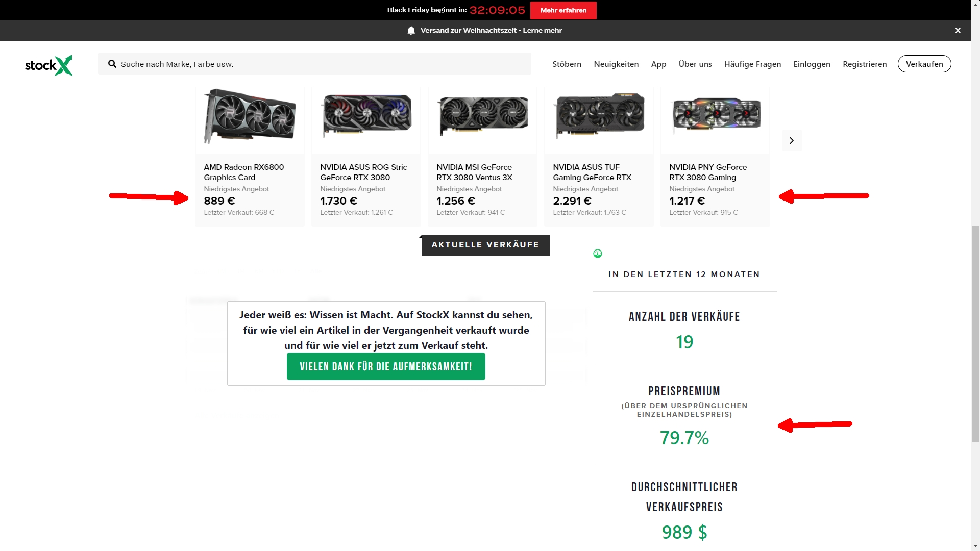Focus the product search field
This screenshot has width=980, height=551.
coord(314,64)
